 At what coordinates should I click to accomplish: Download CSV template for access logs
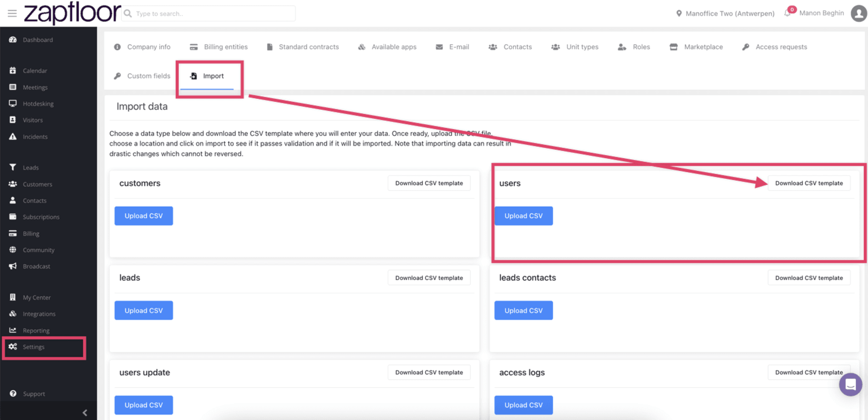[809, 372]
